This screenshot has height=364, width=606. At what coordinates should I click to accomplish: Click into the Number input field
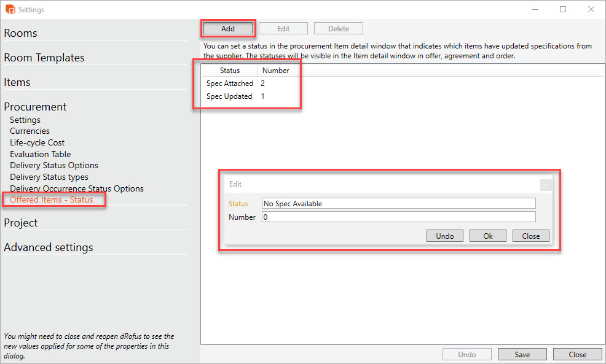point(398,217)
